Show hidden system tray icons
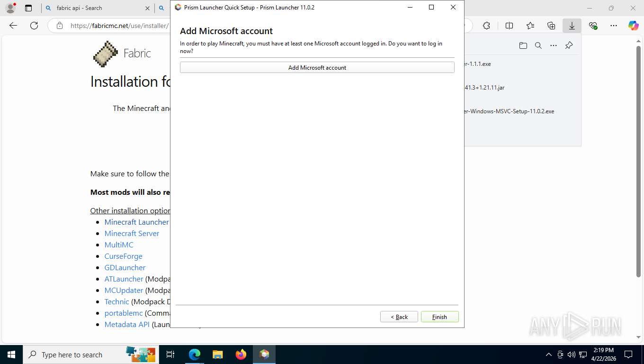This screenshot has width=644, height=364. point(549,355)
